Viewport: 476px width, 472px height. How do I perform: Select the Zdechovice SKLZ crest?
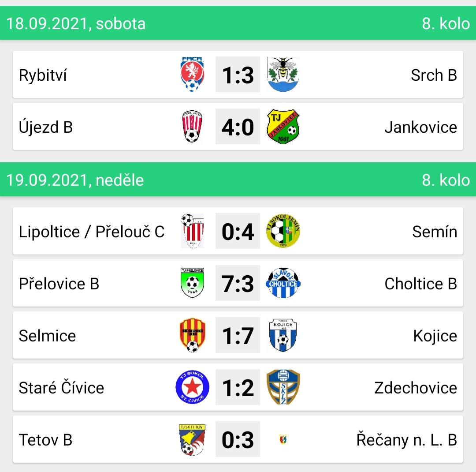(283, 387)
